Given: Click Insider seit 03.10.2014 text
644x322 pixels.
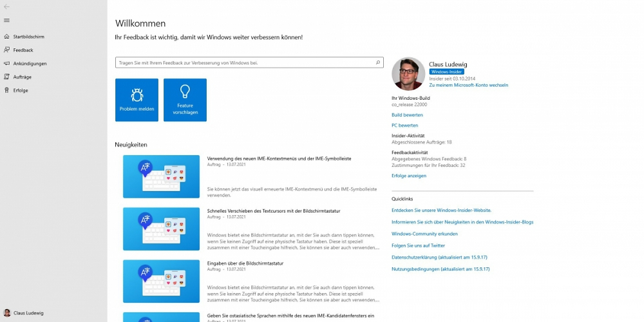Looking at the screenshot, I should [453, 78].
